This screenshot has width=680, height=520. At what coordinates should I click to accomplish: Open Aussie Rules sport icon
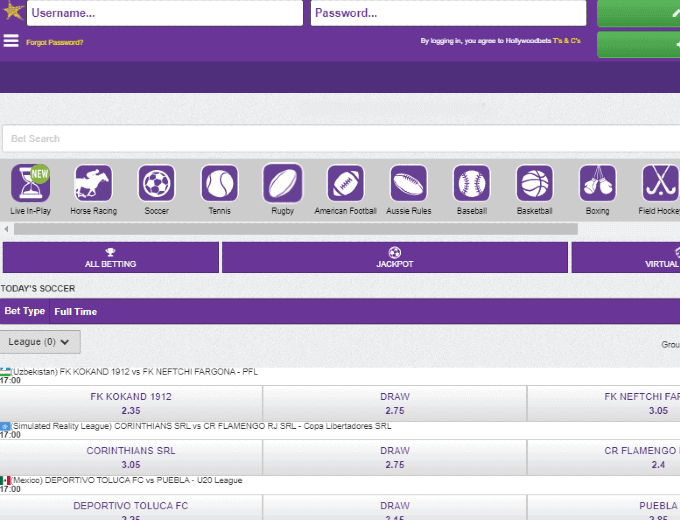click(x=409, y=183)
